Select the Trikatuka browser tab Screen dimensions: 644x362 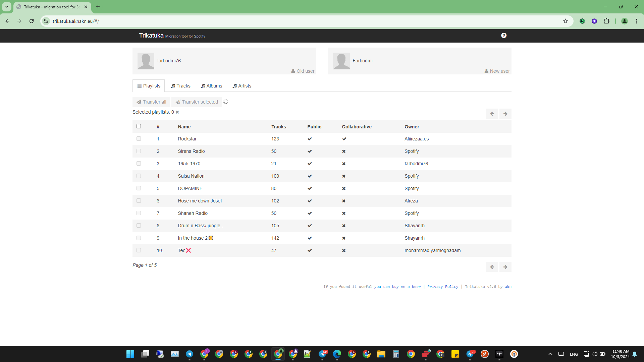tap(52, 7)
